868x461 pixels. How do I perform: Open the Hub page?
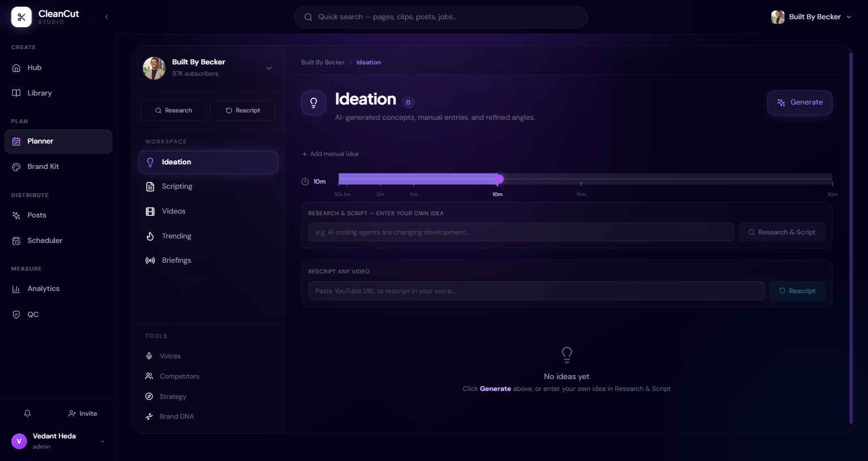click(x=58, y=68)
